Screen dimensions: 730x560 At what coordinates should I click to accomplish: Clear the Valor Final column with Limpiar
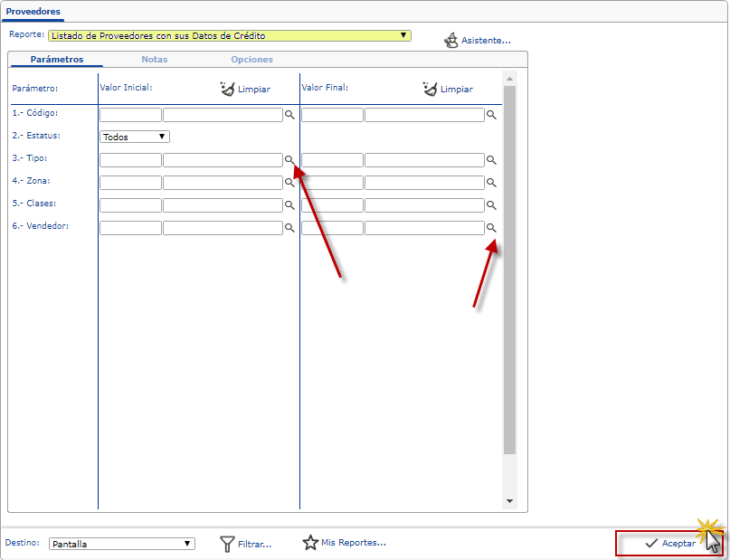click(x=448, y=89)
